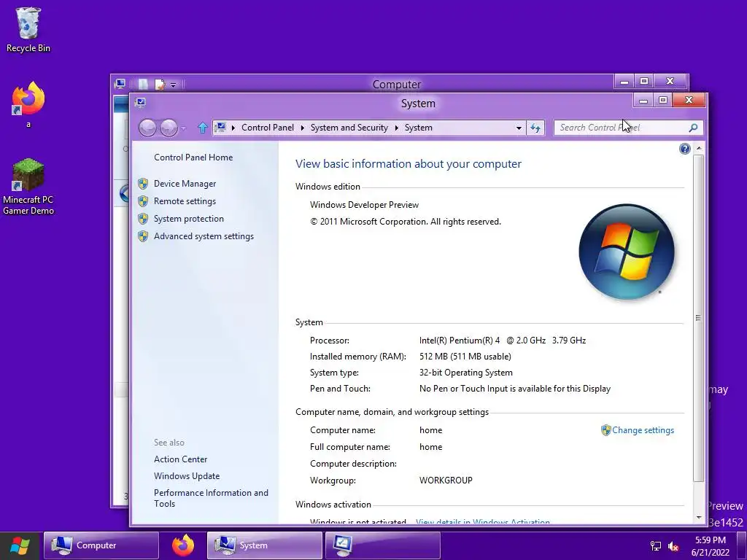Go forward in System window
This screenshot has width=747, height=560.
pyautogui.click(x=169, y=128)
